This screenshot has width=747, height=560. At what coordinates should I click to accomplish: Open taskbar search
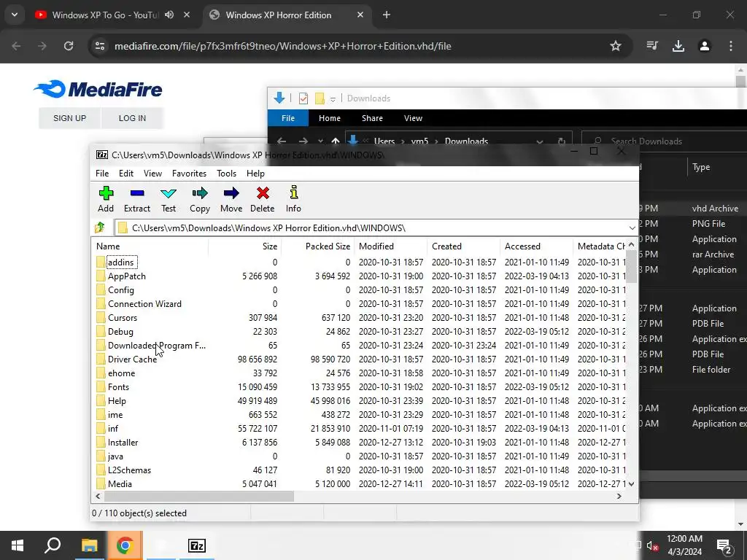(53, 545)
